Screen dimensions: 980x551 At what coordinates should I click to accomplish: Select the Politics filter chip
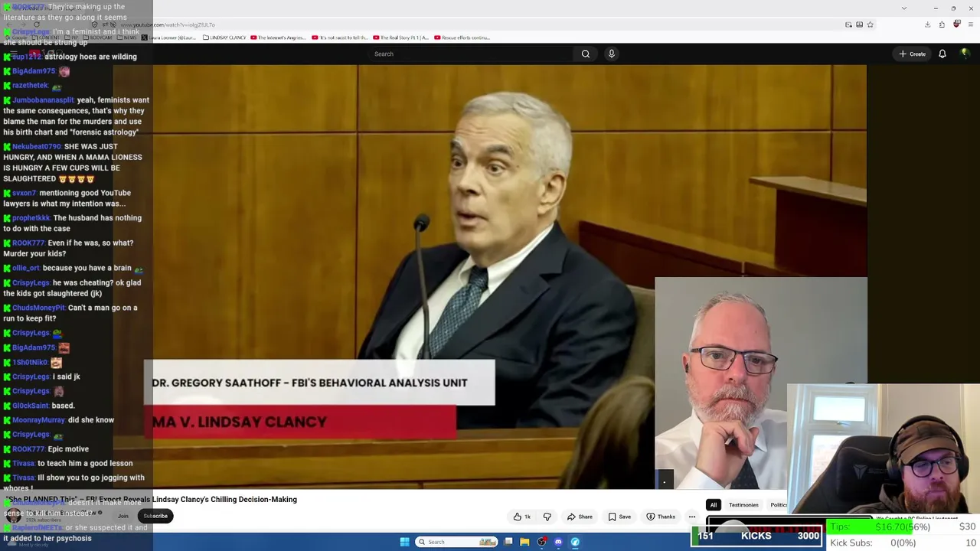coord(778,505)
